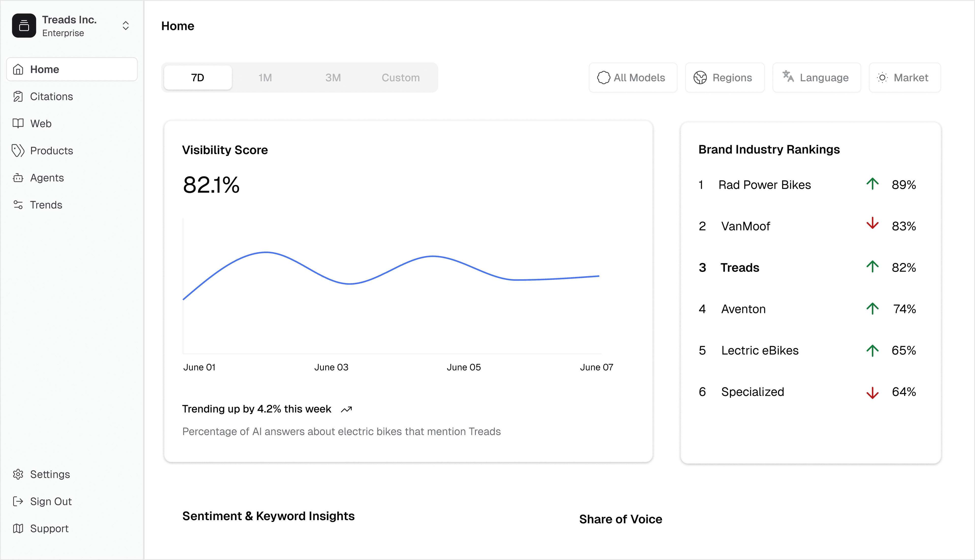Switch to the 3M time range
Viewport: 975px width, 560px height.
[333, 78]
